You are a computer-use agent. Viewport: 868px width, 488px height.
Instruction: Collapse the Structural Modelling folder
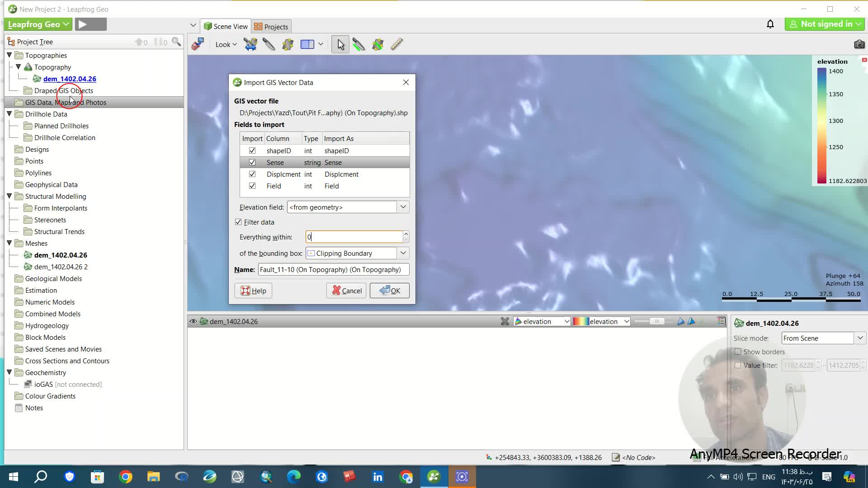(x=9, y=196)
